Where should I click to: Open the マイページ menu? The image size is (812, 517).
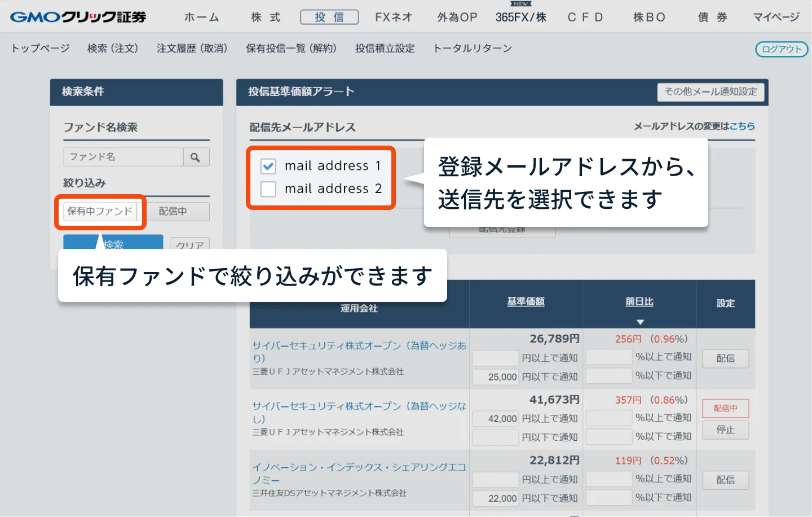776,17
